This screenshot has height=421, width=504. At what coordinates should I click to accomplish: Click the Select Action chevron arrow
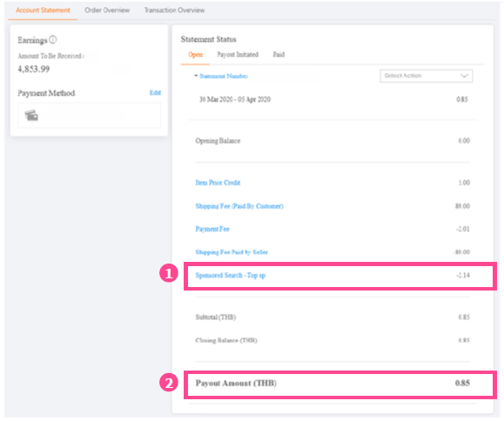click(x=464, y=76)
